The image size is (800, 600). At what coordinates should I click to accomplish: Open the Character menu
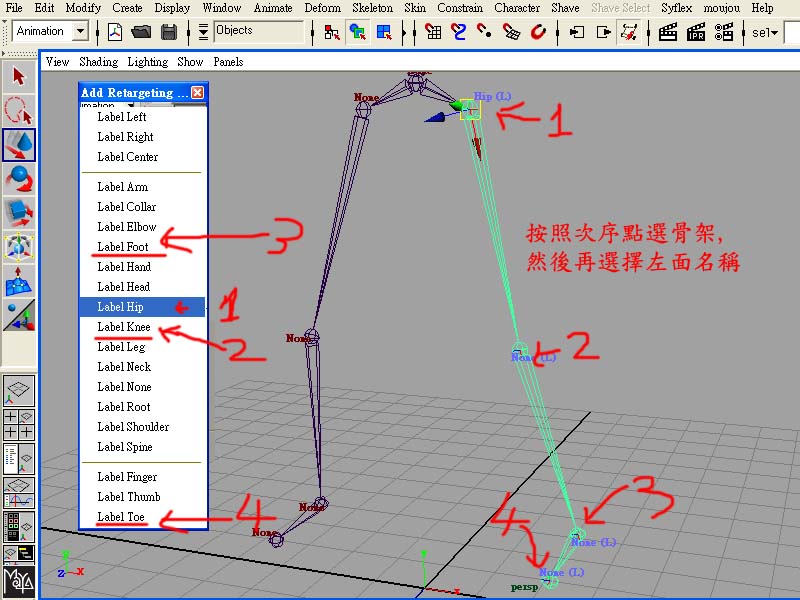pos(517,8)
